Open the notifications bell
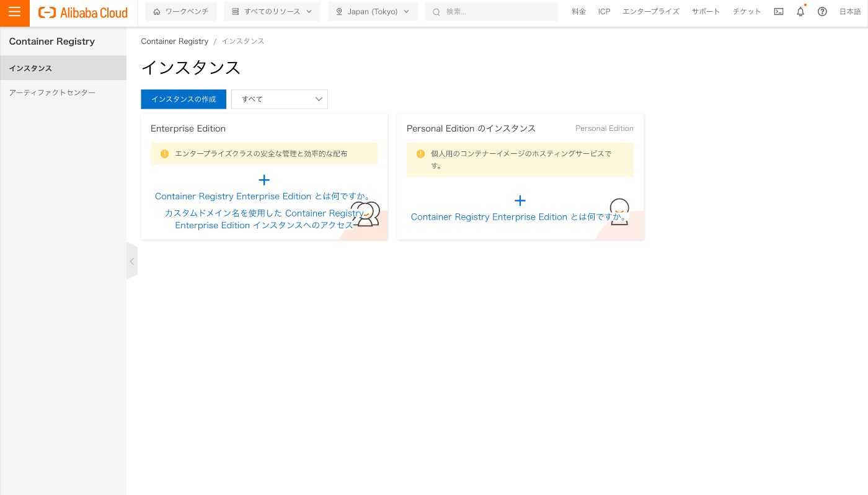 (800, 12)
